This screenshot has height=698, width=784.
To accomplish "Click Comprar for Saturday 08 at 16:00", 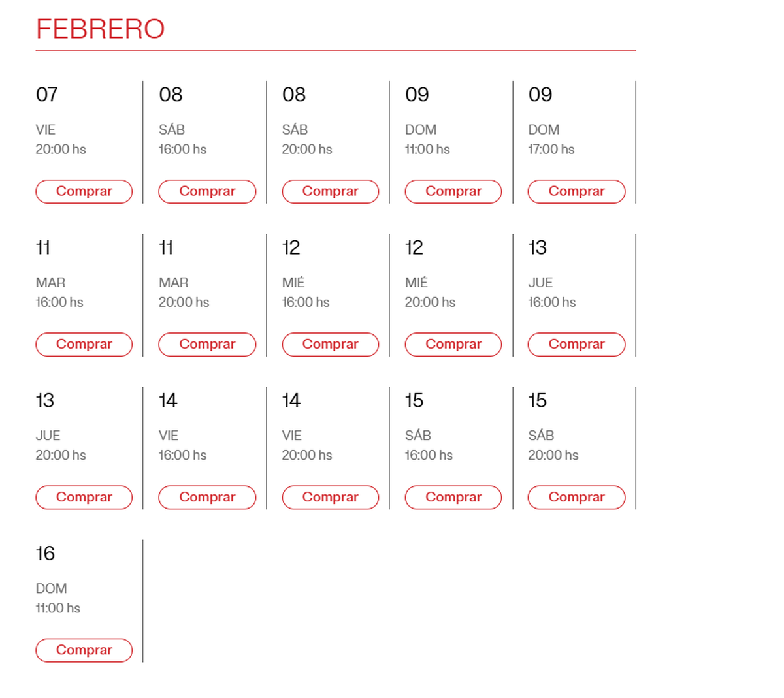I will tap(207, 191).
